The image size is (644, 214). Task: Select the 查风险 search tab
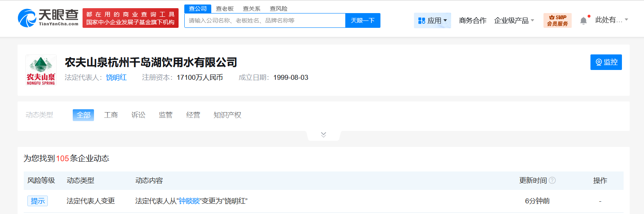tap(279, 9)
